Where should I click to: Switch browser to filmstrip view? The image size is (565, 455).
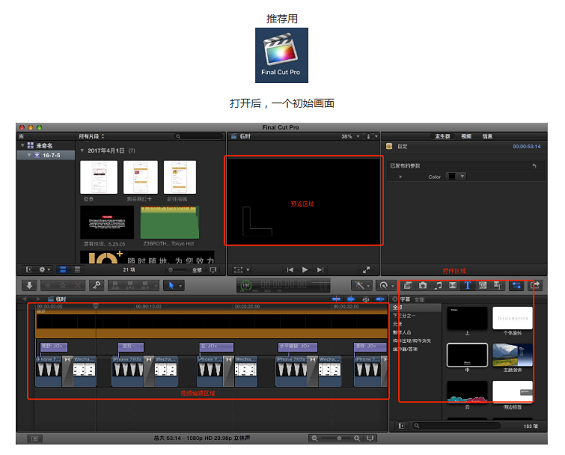tap(63, 269)
